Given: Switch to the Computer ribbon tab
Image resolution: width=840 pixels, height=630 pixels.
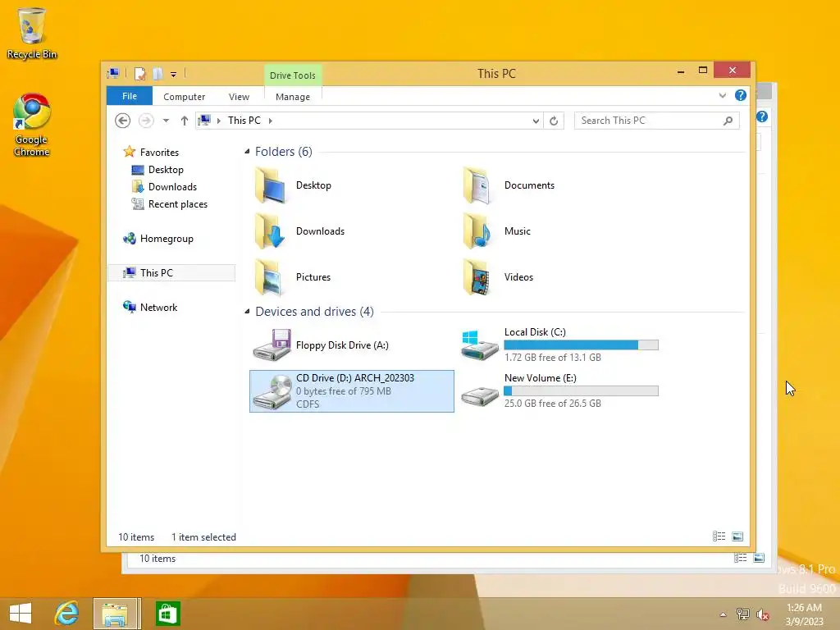Looking at the screenshot, I should 184,97.
